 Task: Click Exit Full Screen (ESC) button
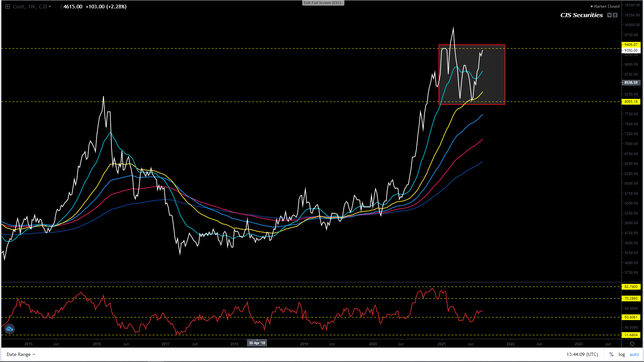coord(323,3)
